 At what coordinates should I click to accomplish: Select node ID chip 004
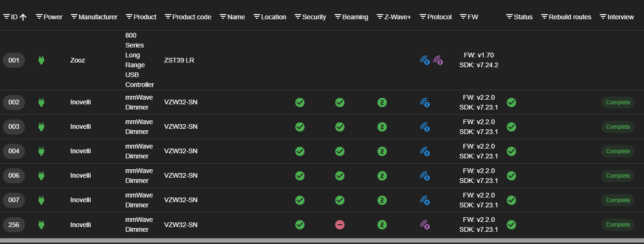click(14, 151)
